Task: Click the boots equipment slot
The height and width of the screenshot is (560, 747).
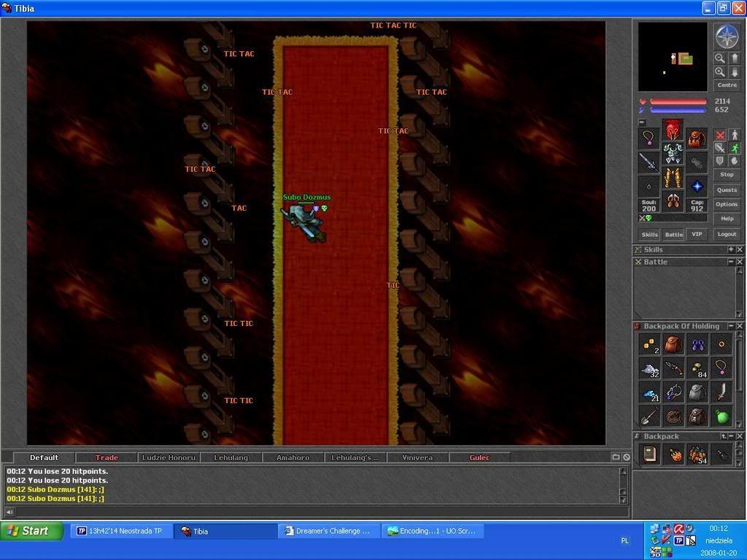Action: pyautogui.click(x=673, y=201)
